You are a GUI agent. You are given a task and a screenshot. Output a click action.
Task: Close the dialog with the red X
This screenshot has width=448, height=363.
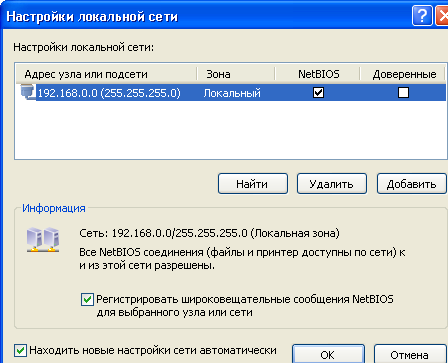442,16
